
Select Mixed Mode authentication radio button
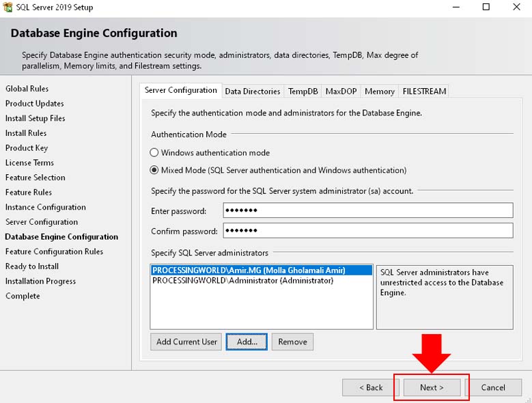click(154, 170)
